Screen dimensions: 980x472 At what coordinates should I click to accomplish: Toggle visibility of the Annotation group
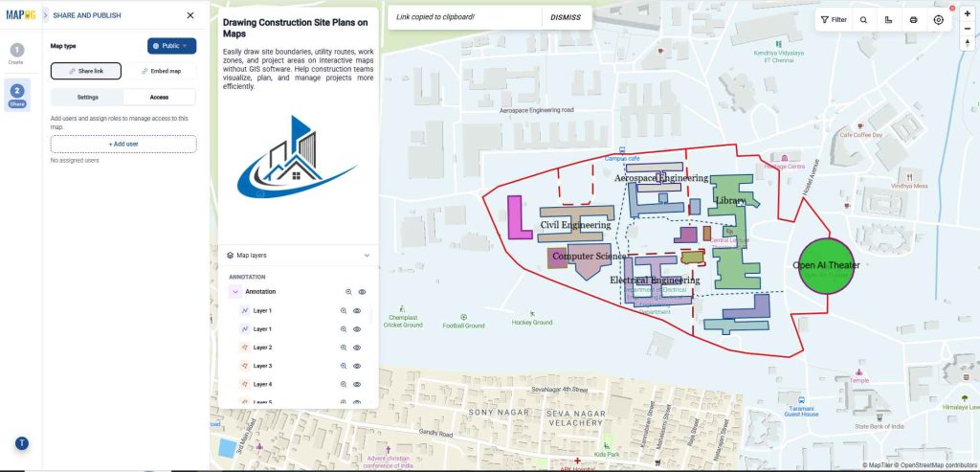(362, 292)
